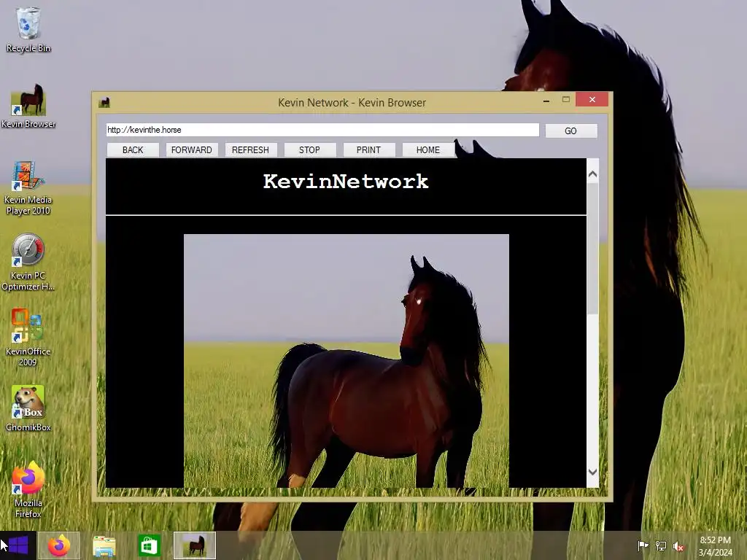Open the network tray icon
This screenshot has width=747, height=560.
[661, 545]
